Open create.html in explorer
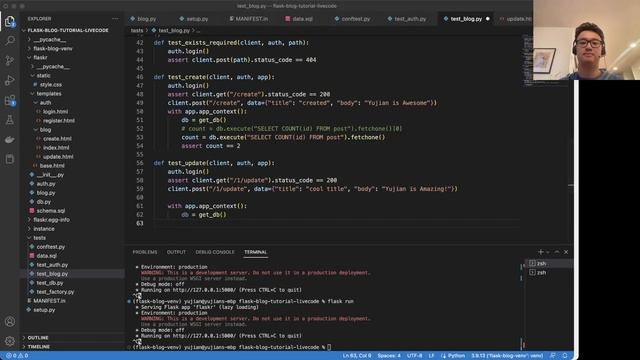Screen dimensions: 640x360 click(x=57, y=139)
